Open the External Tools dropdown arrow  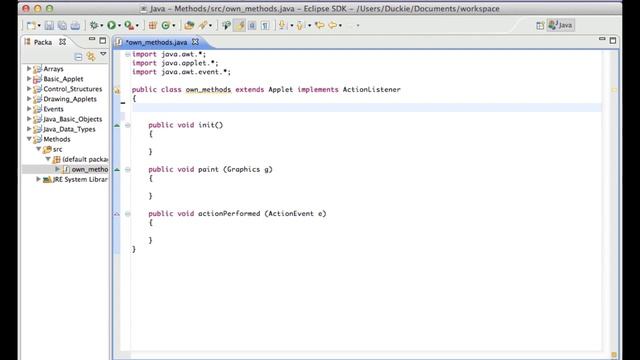(137, 26)
